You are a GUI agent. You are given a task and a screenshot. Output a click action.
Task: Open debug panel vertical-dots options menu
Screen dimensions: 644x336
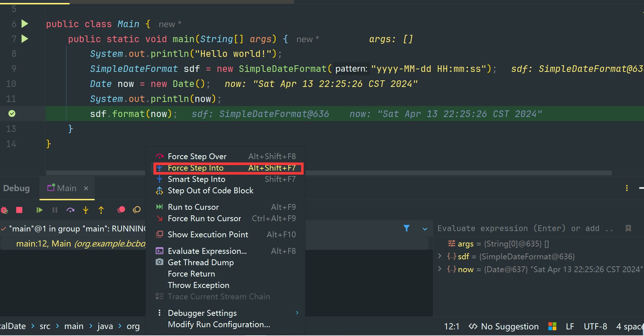[x=627, y=188]
